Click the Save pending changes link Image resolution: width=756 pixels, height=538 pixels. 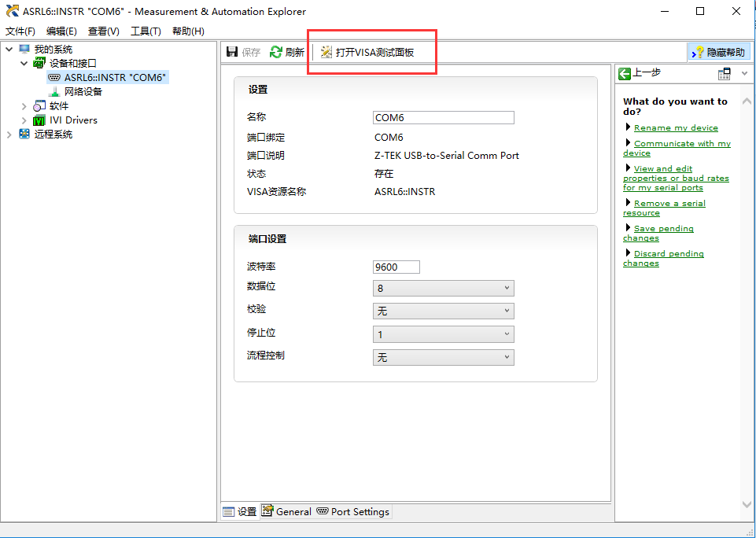[658, 233]
